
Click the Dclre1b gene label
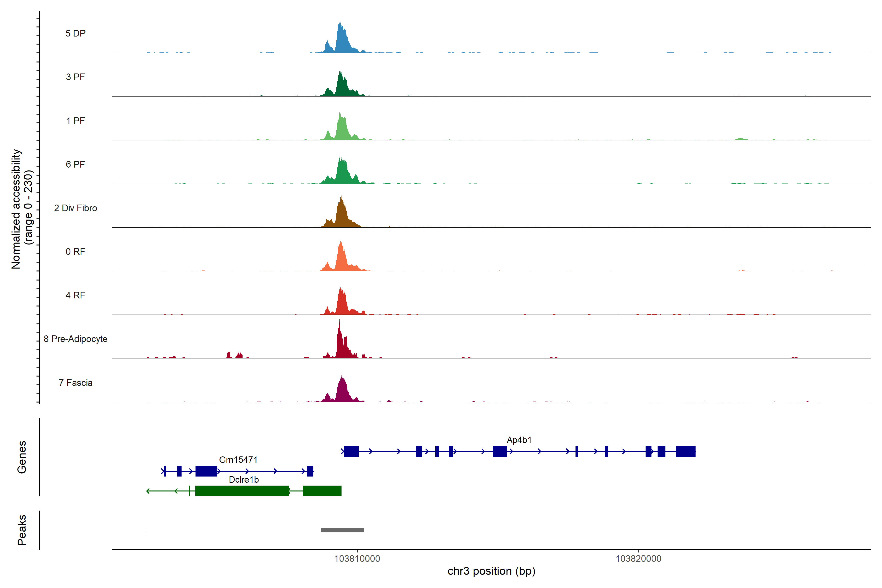(244, 480)
